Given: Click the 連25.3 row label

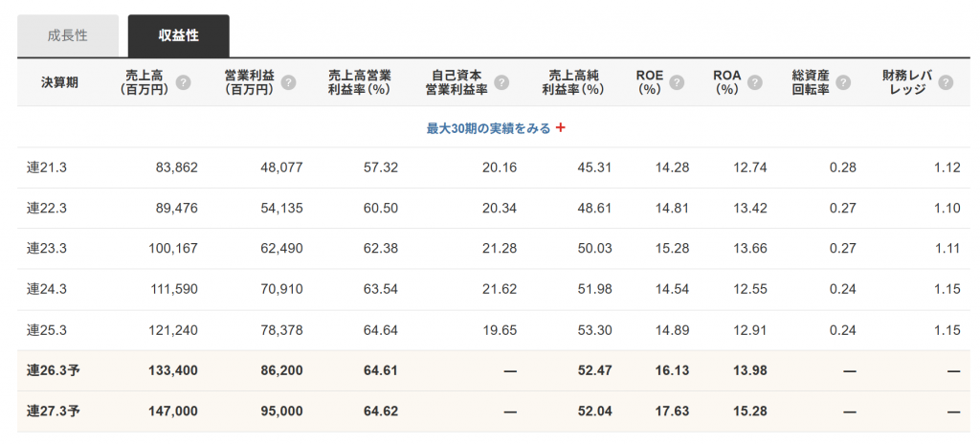Looking at the screenshot, I should (47, 329).
